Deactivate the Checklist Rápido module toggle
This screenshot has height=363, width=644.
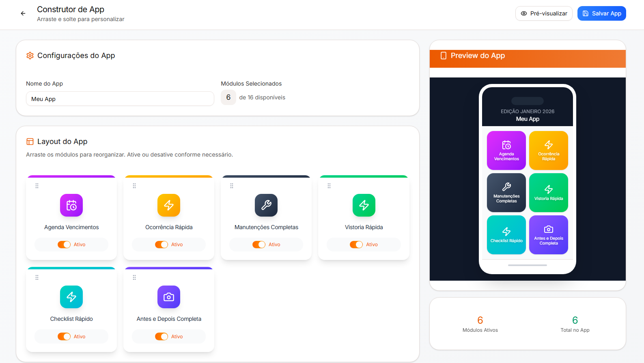[64, 337]
